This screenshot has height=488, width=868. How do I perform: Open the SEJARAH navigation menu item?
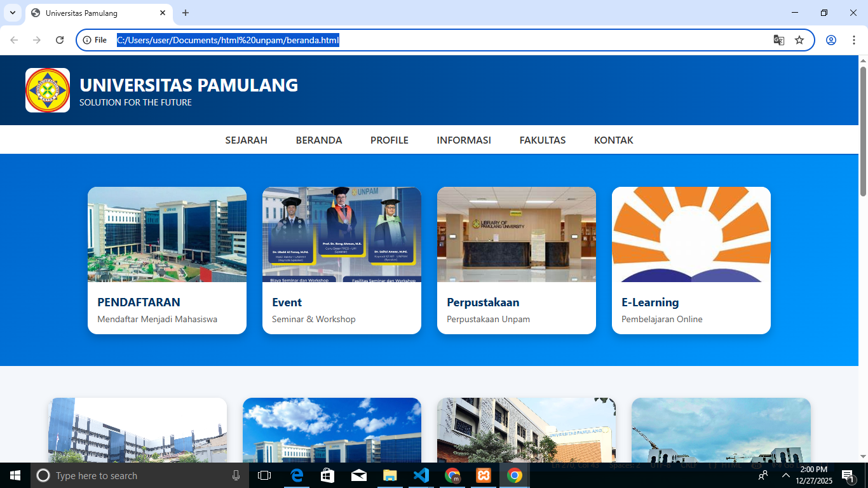pyautogui.click(x=246, y=140)
